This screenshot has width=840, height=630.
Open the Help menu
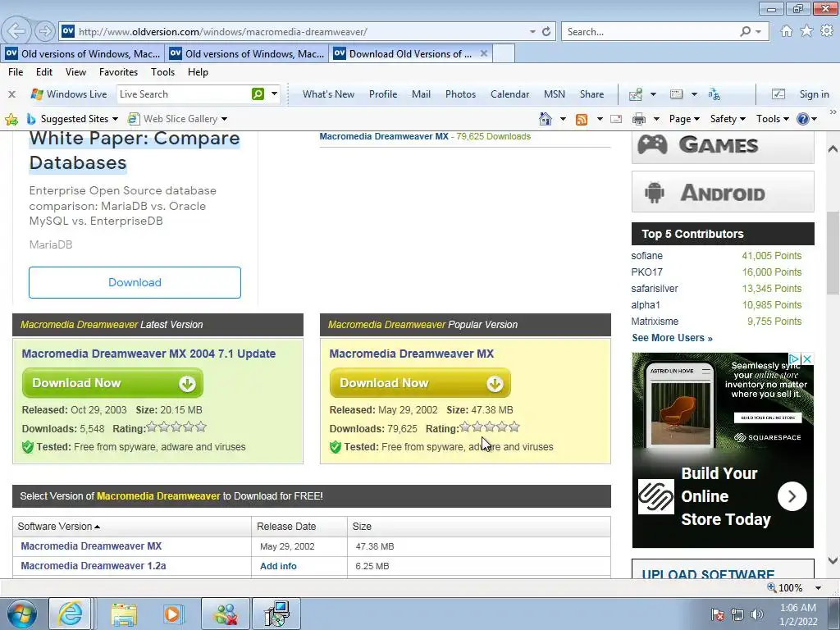pyautogui.click(x=198, y=72)
